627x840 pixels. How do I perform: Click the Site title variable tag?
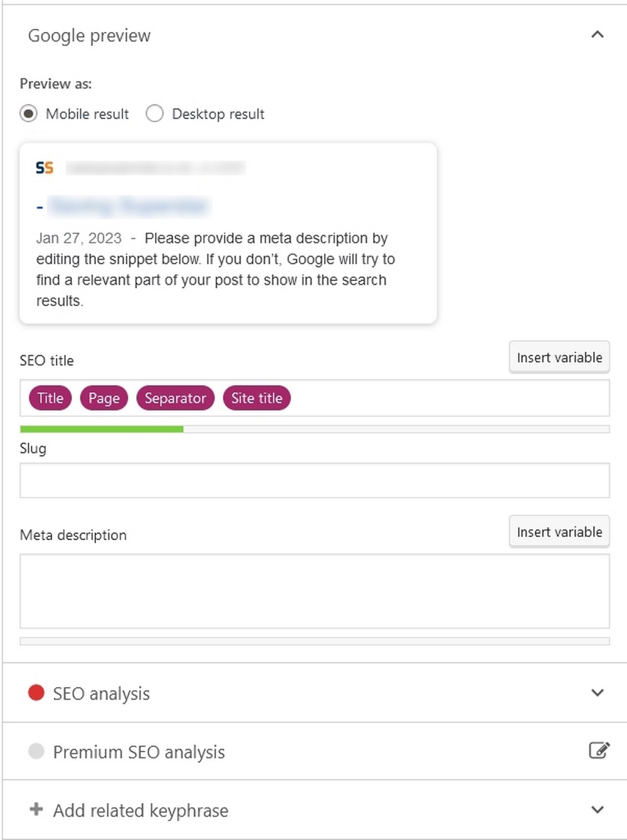coord(257,398)
